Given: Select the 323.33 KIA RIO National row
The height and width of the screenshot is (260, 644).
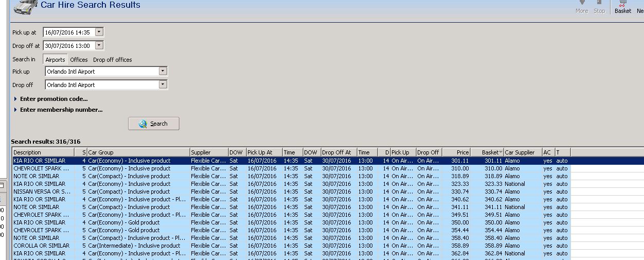Looking at the screenshot, I should [292, 184].
